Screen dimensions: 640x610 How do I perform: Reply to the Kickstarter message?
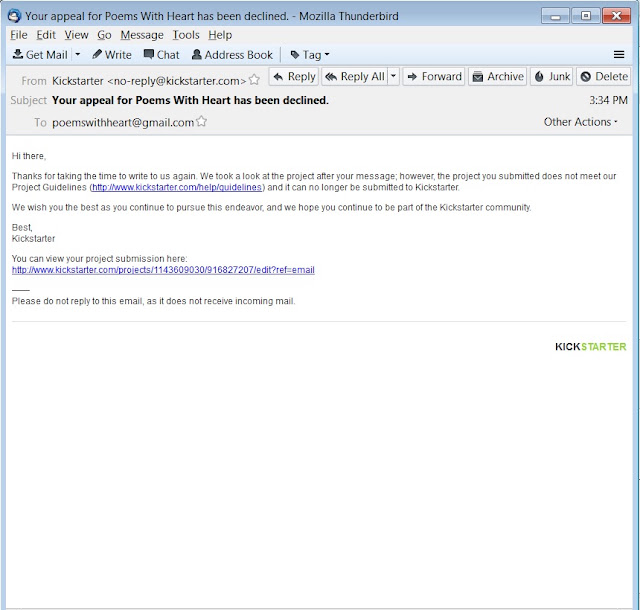click(x=293, y=76)
